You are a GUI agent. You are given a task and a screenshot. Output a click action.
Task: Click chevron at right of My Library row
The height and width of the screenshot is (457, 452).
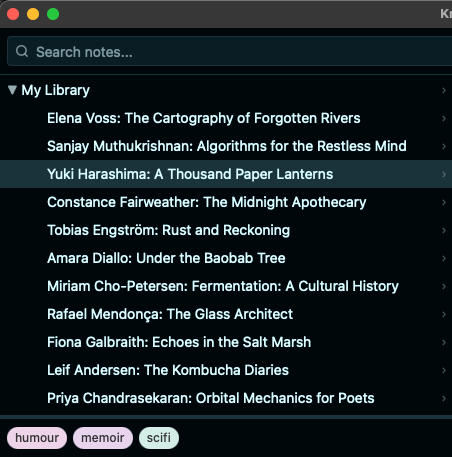tap(444, 90)
